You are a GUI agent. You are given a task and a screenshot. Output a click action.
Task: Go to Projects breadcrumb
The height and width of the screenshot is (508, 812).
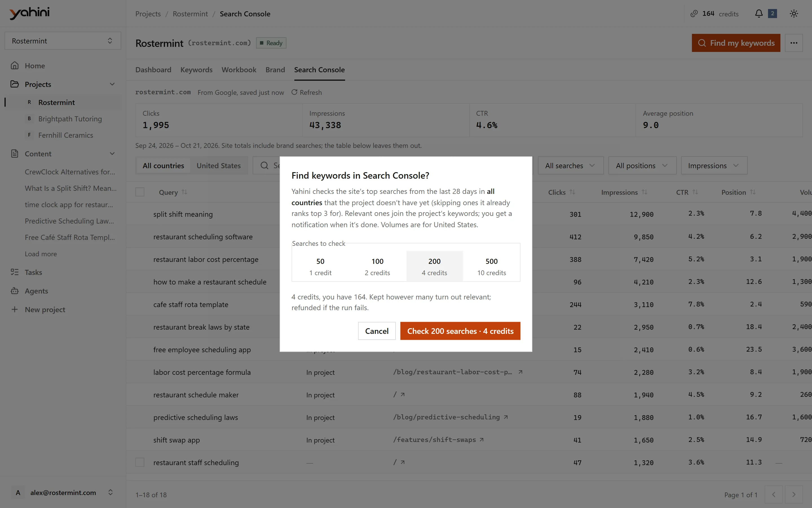coord(148,14)
